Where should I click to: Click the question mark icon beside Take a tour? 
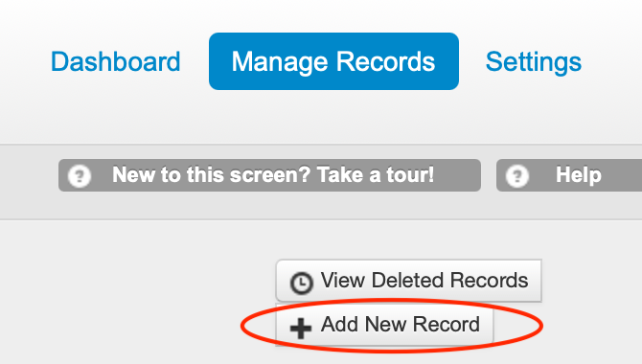click(x=80, y=176)
